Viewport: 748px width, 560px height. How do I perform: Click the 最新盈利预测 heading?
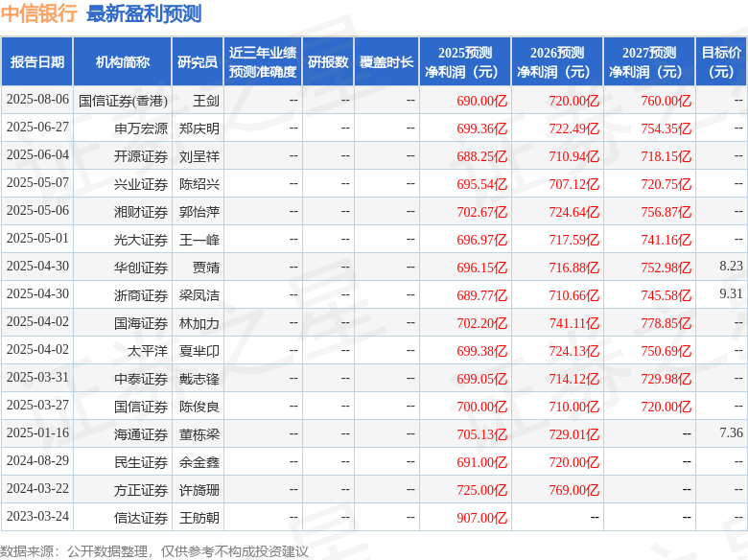144,13
